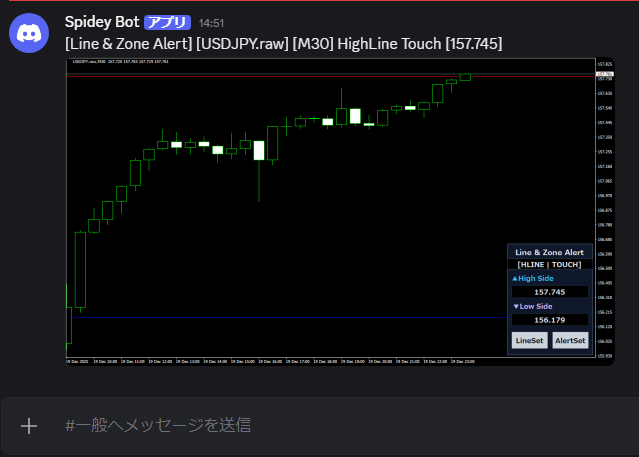
Task: Toggle the [HLINE | TOUCH] mode label
Action: 549,265
